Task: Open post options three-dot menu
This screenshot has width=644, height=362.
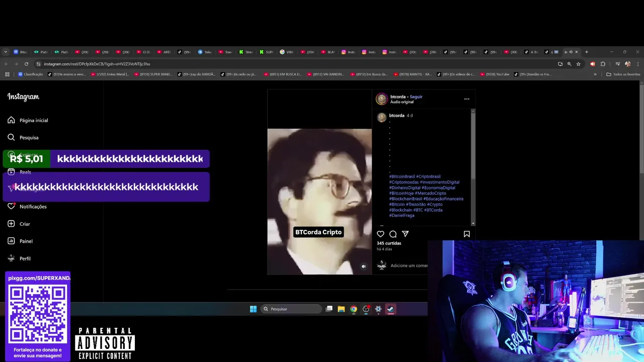Action: pos(466,99)
